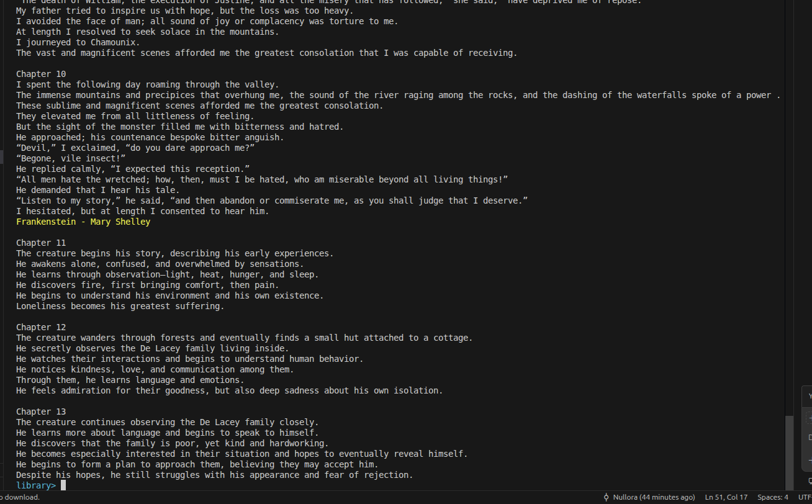Click the "Through them, he learns language" line
This screenshot has height=504, width=812.
click(x=130, y=380)
